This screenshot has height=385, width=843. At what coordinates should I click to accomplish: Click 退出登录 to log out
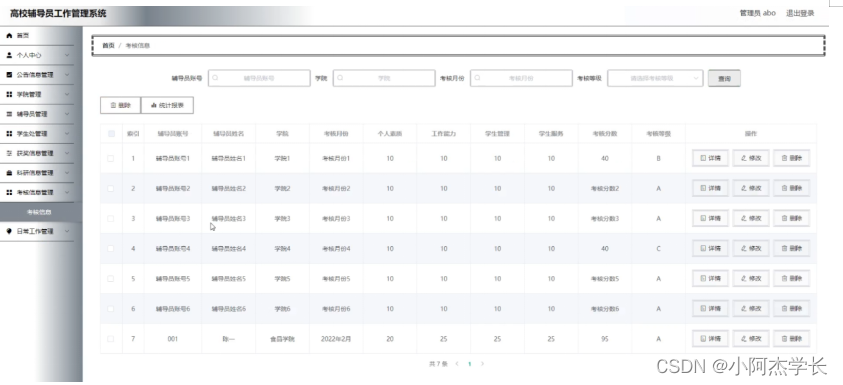click(800, 13)
